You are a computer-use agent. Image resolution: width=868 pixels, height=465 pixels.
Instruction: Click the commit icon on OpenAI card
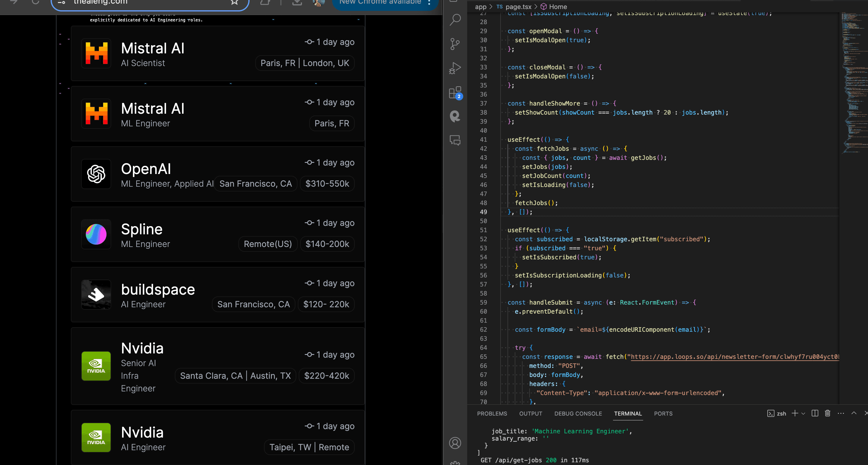pos(309,163)
